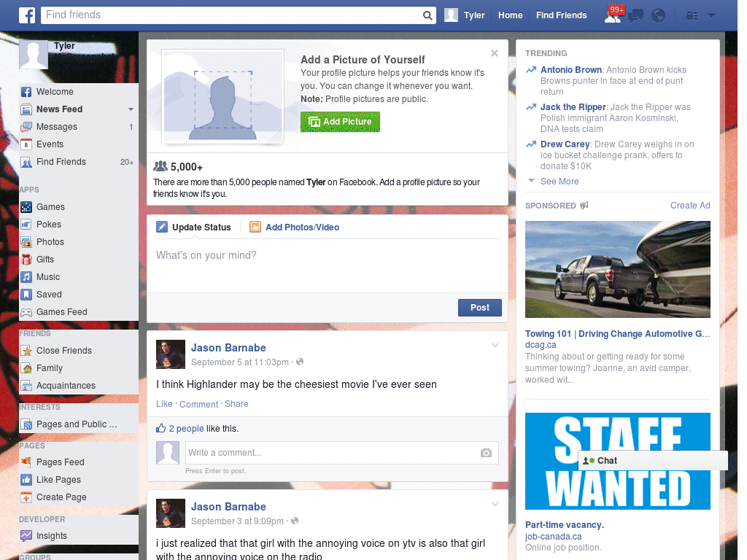747x560 pixels.
Task: Open options chevron on Highlander post
Action: [495, 345]
